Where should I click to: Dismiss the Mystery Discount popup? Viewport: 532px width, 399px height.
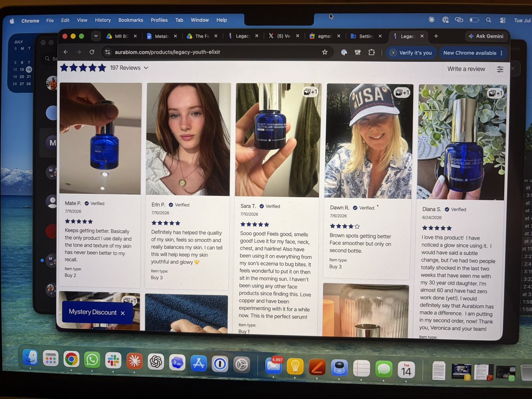(123, 313)
